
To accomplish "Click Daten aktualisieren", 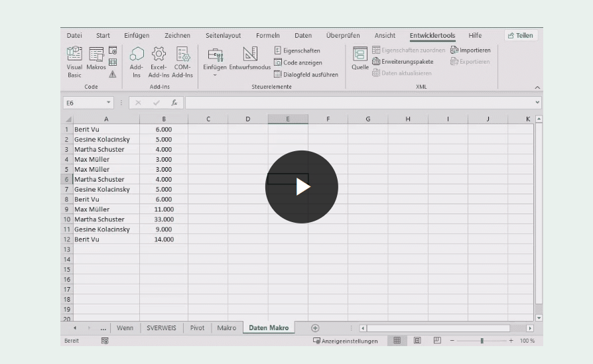I will [x=402, y=74].
